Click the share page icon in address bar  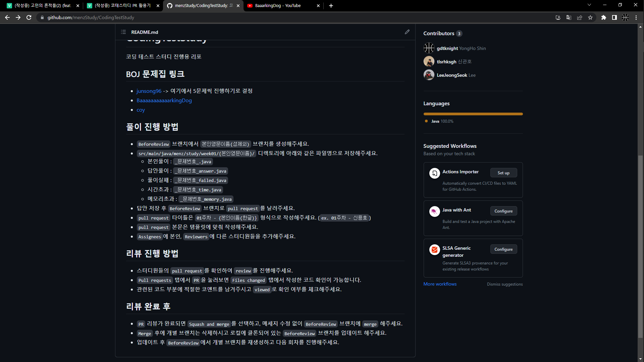coord(580,17)
